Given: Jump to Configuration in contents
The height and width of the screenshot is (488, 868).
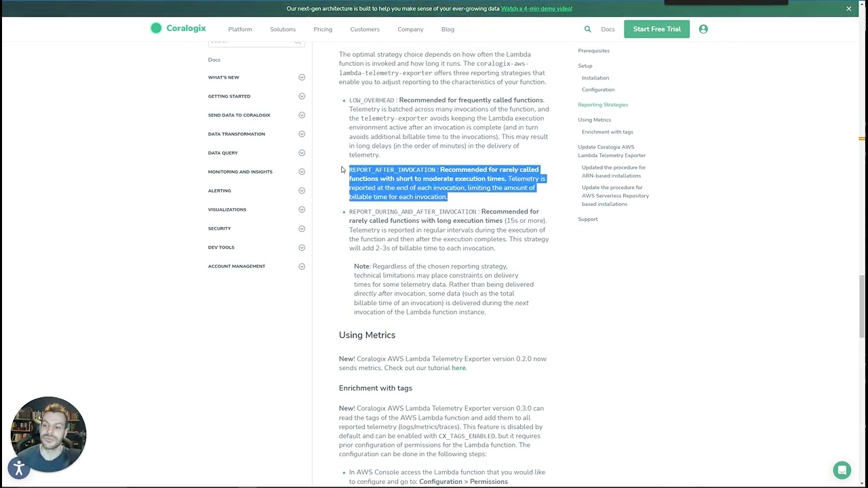Looking at the screenshot, I should tap(598, 89).
